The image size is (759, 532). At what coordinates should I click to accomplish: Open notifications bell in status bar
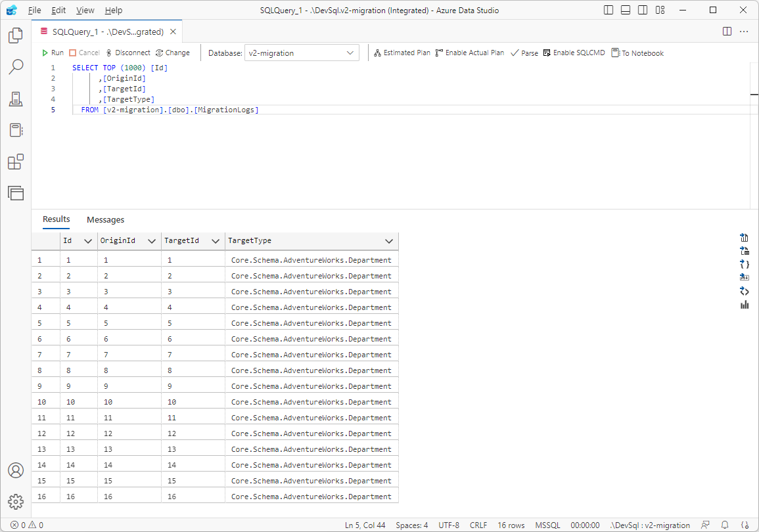click(x=725, y=525)
